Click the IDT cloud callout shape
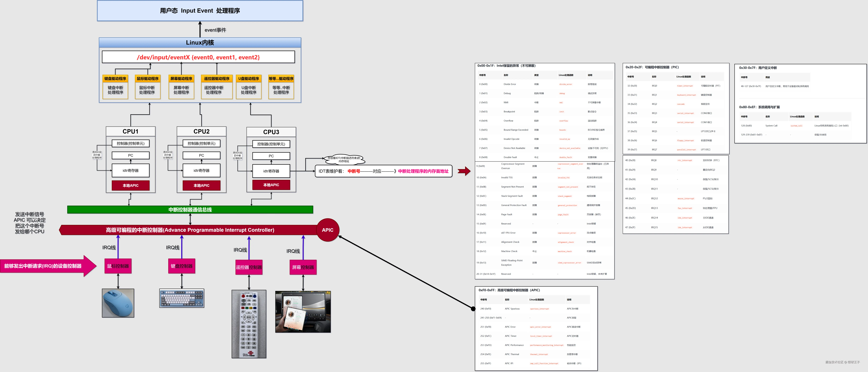The image size is (868, 372). point(344,159)
